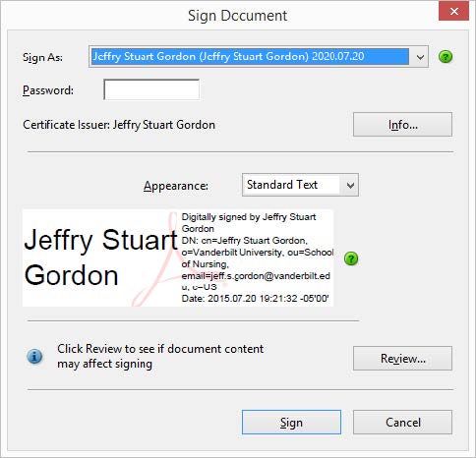Focus the Password input field
This screenshot has width=476, height=458.
click(x=151, y=89)
